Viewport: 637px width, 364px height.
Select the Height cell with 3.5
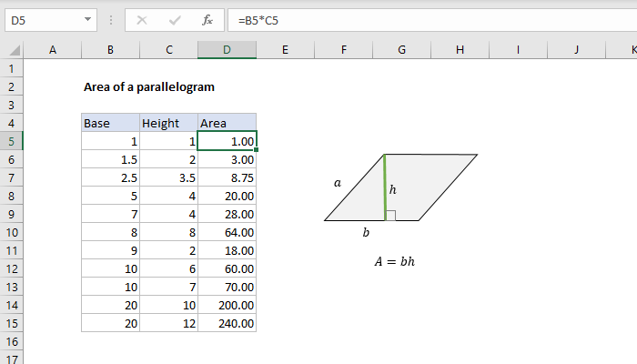tap(169, 178)
